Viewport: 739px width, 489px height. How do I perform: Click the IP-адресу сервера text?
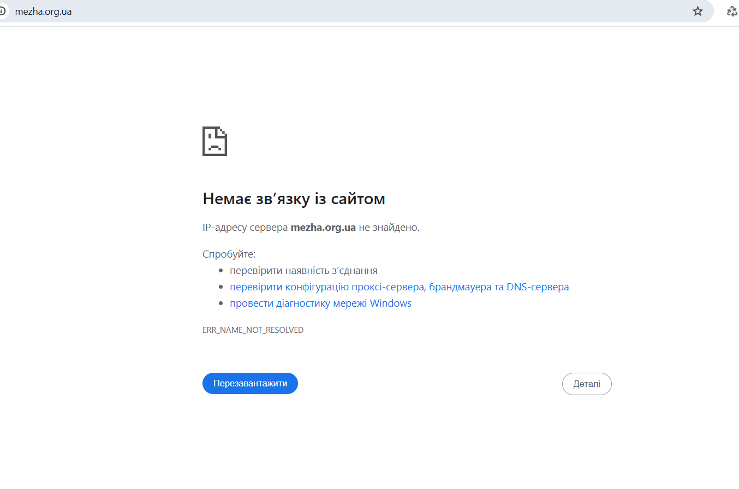tap(245, 227)
